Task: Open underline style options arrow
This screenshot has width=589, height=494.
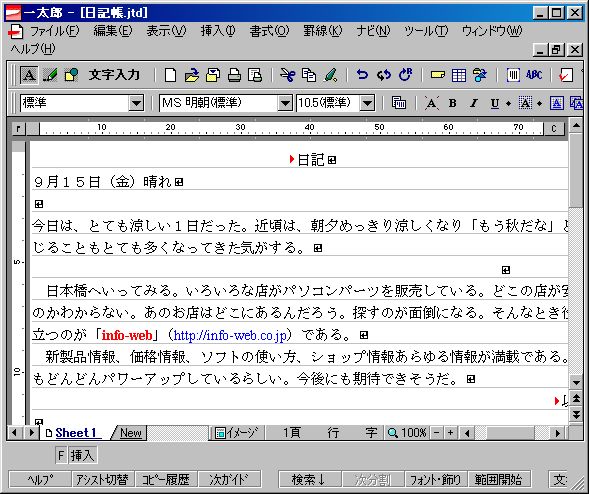Action: pos(508,103)
